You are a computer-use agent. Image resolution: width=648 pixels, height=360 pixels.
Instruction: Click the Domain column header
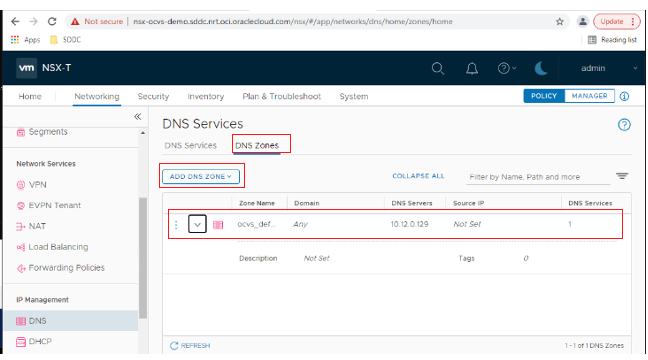tap(307, 203)
